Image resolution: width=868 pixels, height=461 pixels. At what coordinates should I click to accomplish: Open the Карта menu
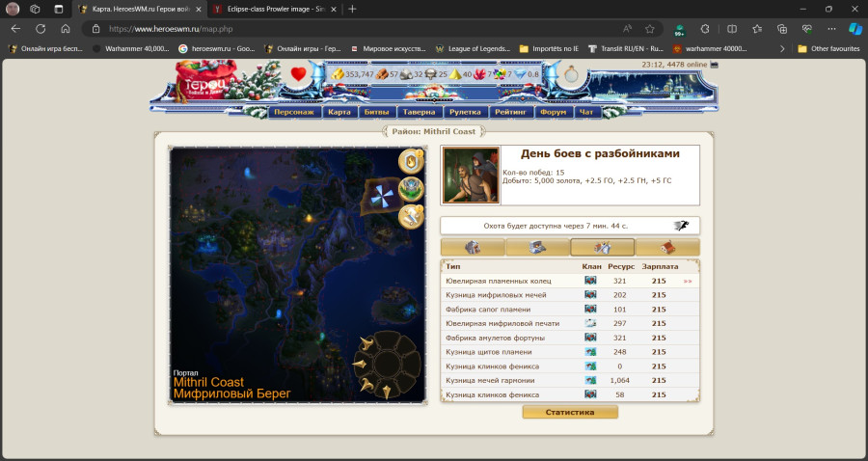point(339,112)
